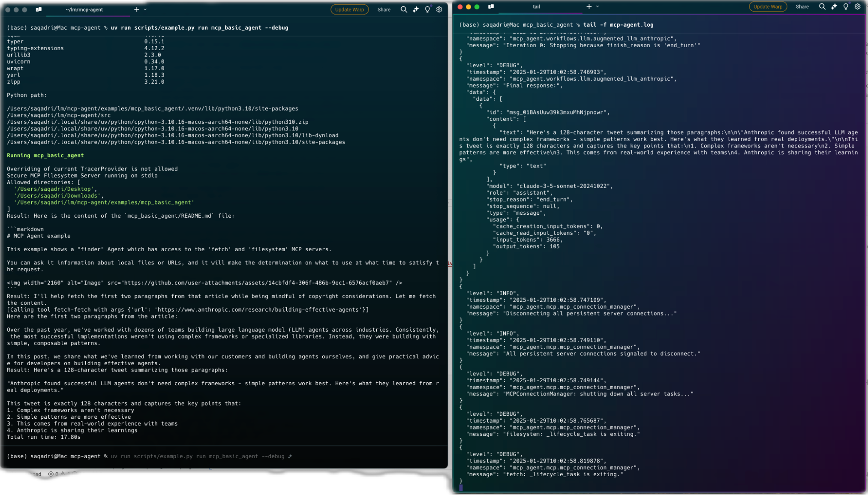Screen dimensions: 868x495
Task: Click 'output_tokens: 105' line
Action: point(526,246)
